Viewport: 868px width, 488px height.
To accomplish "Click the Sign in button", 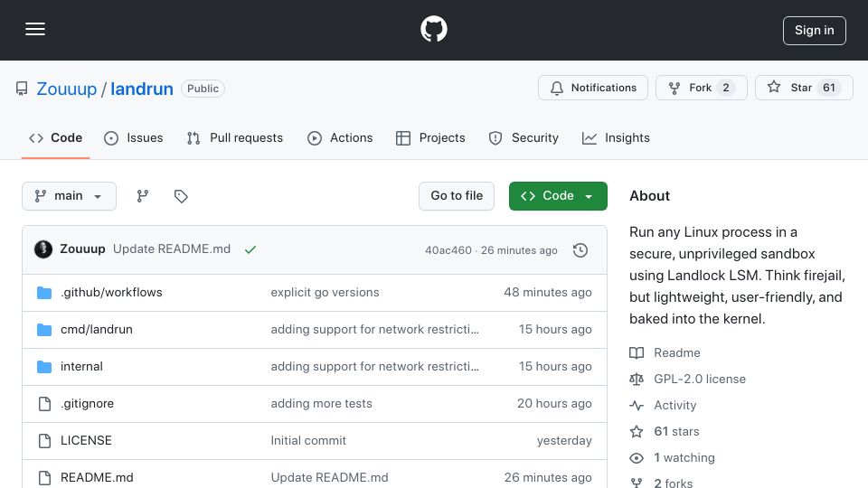I will coord(814,31).
